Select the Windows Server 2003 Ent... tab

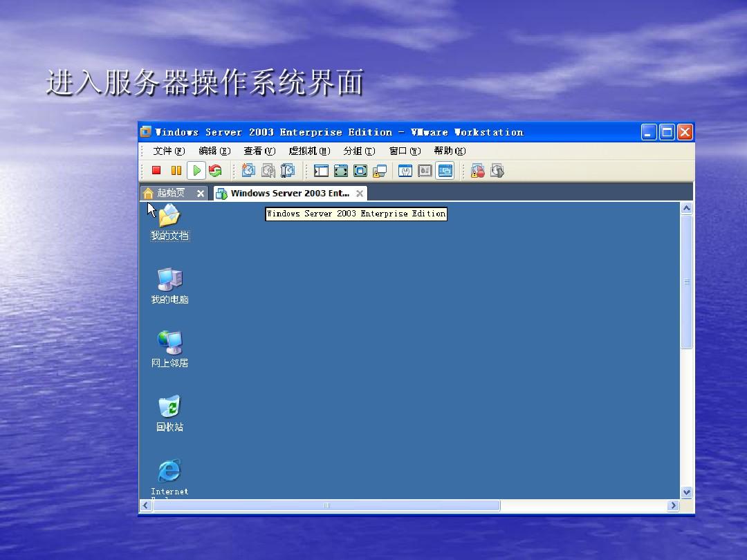290,193
